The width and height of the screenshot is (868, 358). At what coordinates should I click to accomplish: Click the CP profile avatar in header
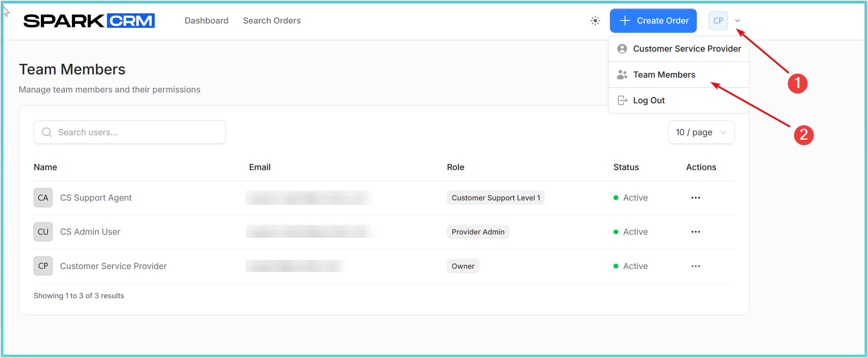pyautogui.click(x=718, y=21)
